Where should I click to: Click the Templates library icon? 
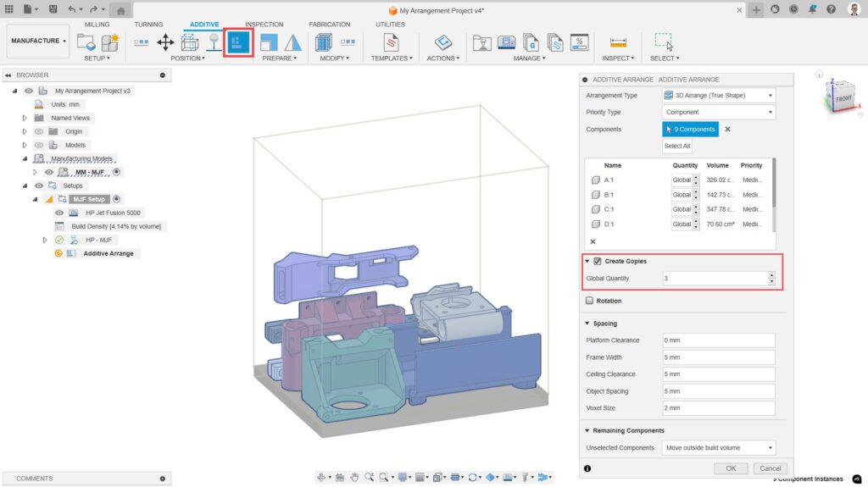392,42
